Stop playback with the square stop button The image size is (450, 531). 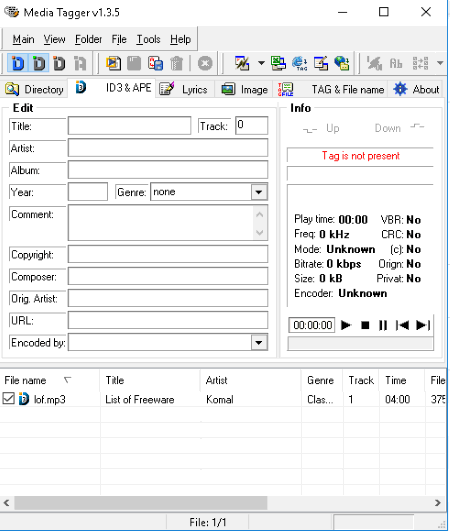pos(365,325)
